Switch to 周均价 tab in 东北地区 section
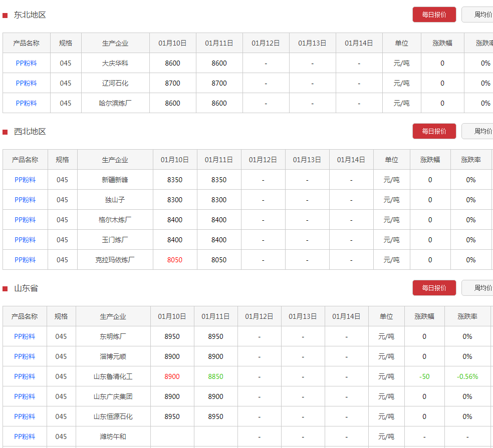 478,15
